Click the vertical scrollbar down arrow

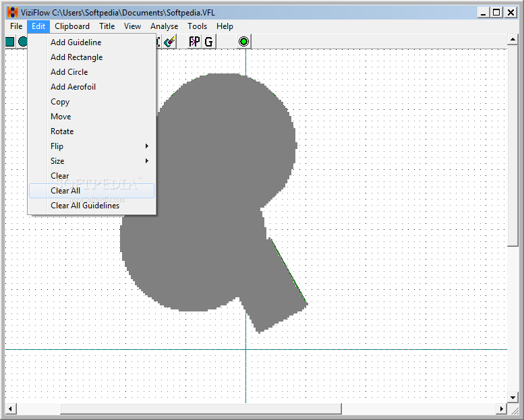(513, 397)
